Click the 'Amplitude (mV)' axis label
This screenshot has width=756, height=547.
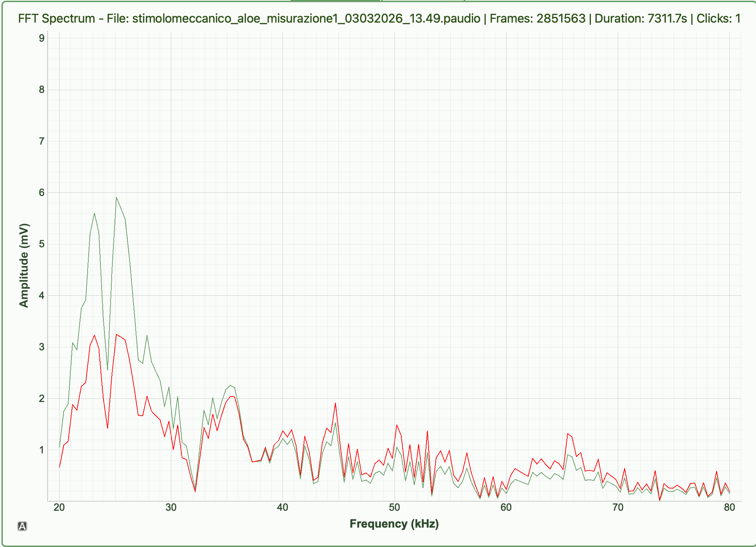coord(24,266)
